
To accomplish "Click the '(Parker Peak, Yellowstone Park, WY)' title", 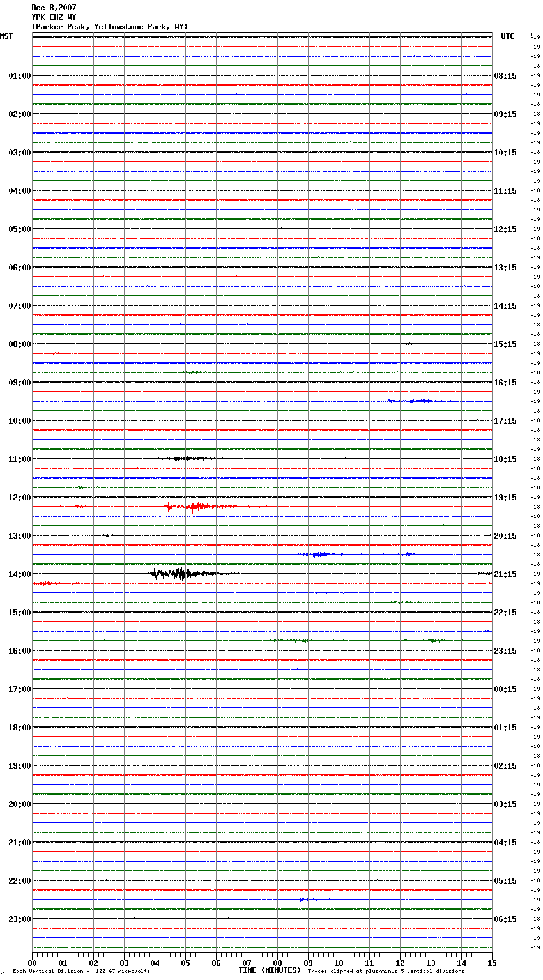I will tap(110, 27).
